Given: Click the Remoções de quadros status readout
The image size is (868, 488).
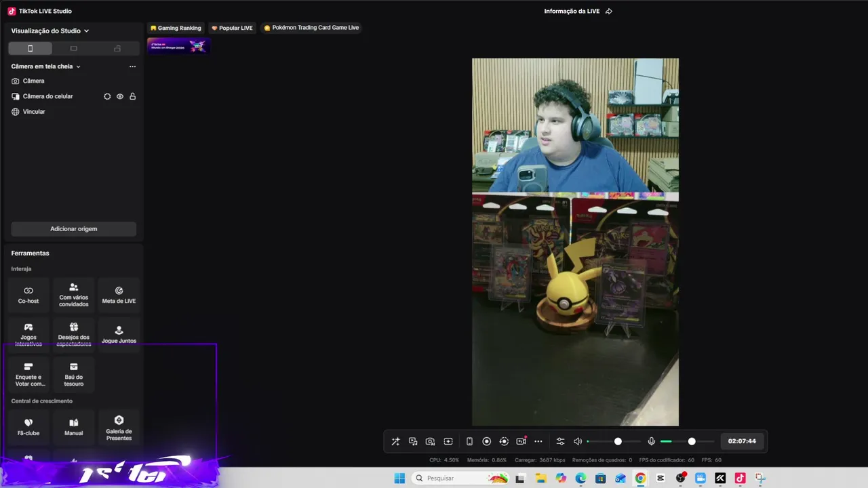Looking at the screenshot, I should 602,460.
